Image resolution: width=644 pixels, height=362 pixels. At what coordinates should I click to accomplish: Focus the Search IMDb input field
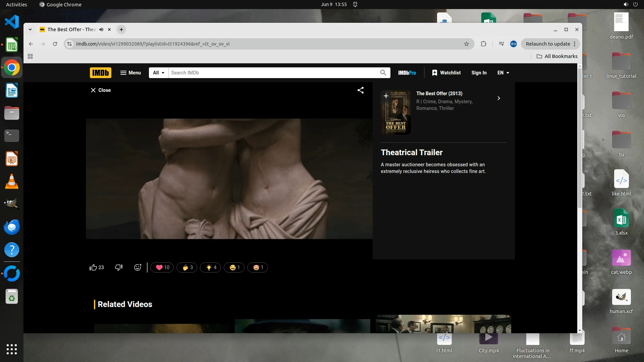coord(273,73)
